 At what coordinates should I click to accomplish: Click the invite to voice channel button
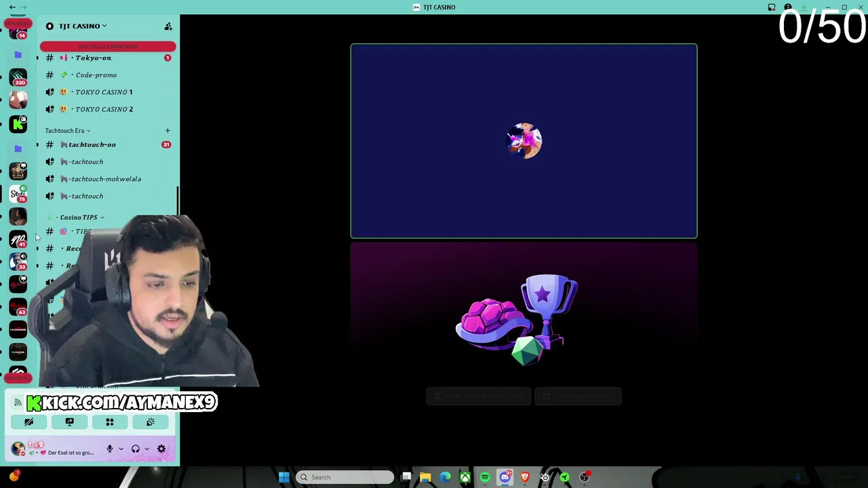[x=478, y=396]
